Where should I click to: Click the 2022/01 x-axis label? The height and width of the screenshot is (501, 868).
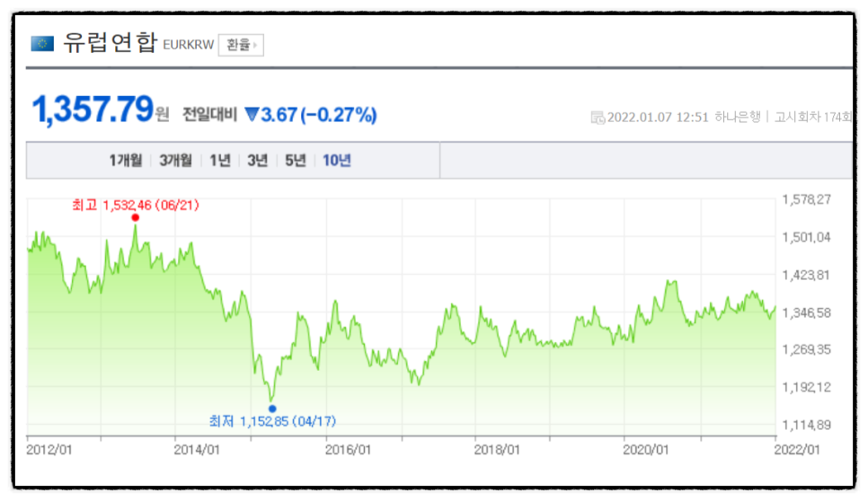click(x=797, y=450)
